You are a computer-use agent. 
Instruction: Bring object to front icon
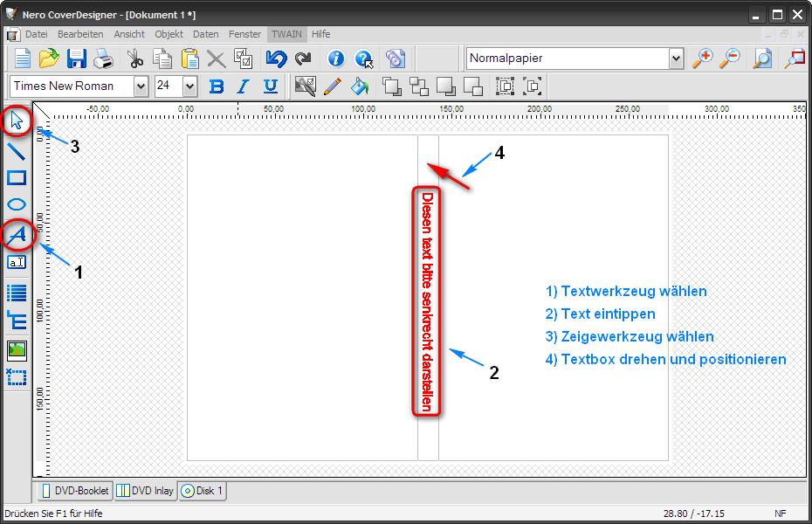(392, 86)
